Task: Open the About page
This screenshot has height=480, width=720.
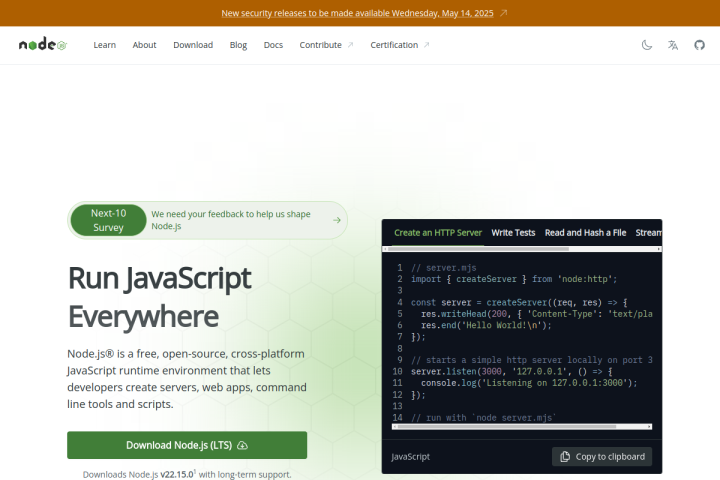Action: tap(145, 45)
